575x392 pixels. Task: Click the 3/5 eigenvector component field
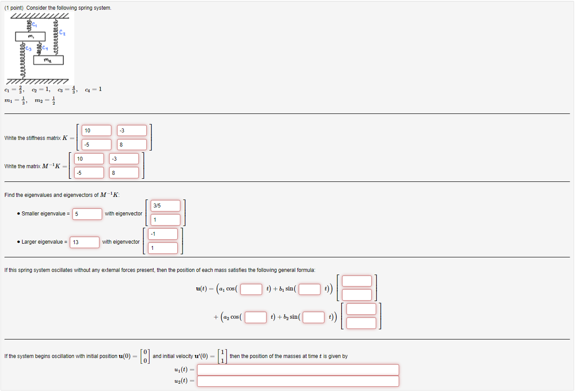point(165,205)
